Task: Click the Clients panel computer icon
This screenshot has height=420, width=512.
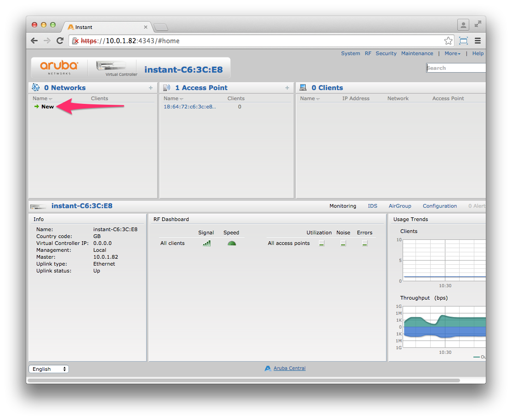Action: pos(303,87)
